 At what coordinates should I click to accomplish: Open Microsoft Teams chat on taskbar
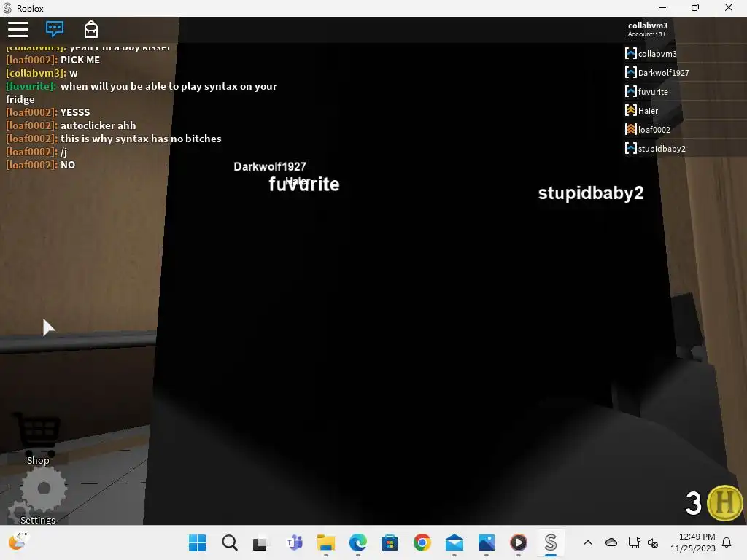(295, 542)
